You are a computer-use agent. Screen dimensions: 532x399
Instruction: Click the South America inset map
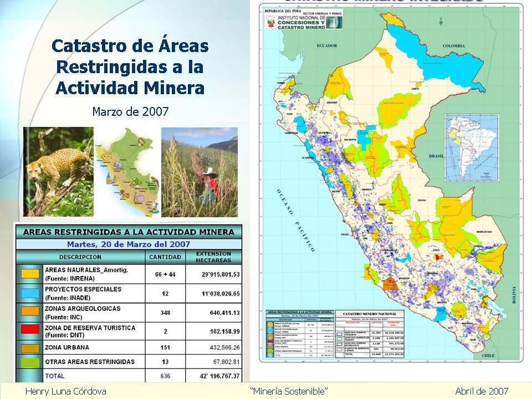point(472,148)
